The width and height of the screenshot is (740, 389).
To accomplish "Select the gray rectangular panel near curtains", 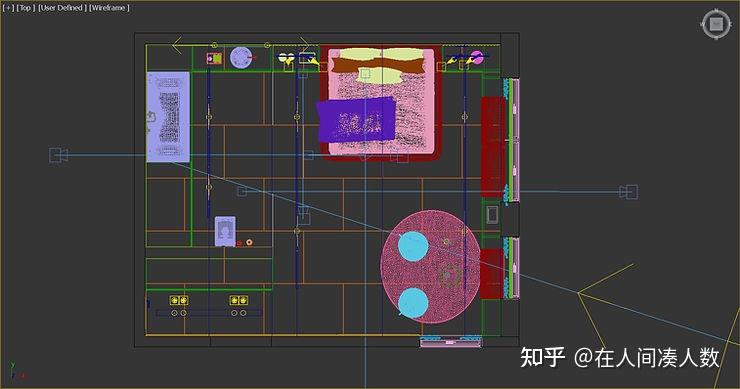I will (492, 214).
